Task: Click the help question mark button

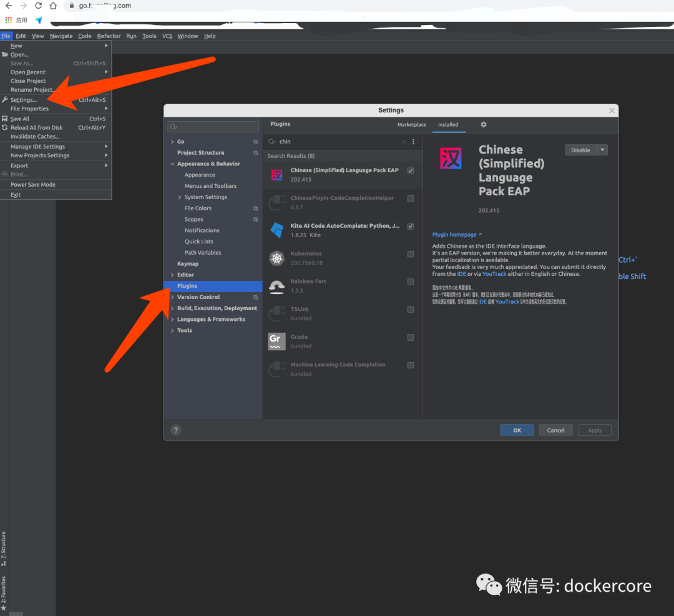Action: click(x=176, y=430)
